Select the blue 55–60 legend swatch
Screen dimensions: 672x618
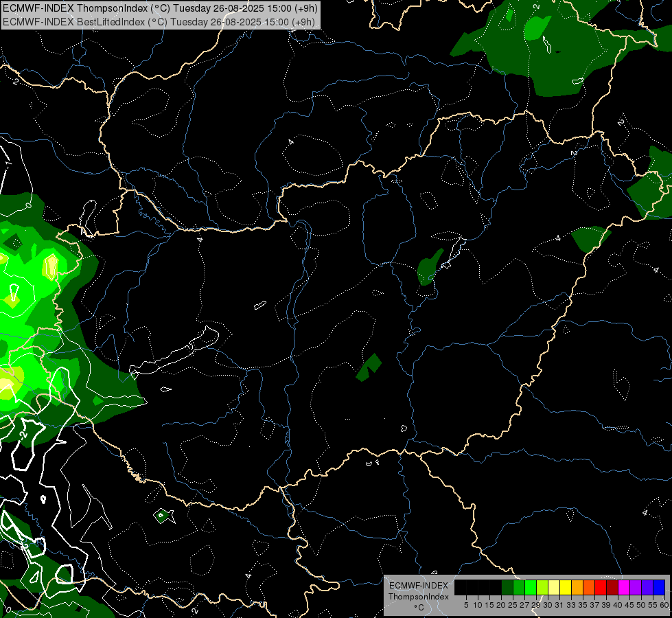click(x=660, y=587)
